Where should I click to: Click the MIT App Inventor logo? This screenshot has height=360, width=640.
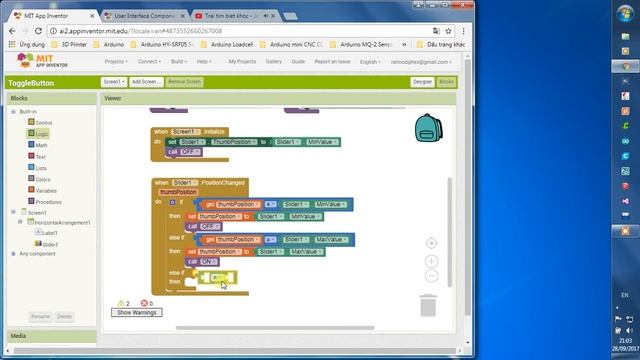click(42, 61)
